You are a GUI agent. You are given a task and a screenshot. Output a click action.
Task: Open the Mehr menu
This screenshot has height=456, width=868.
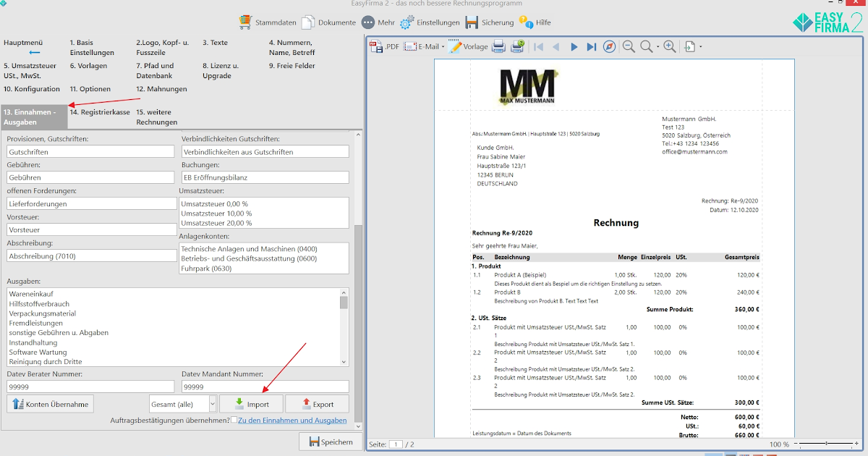(378, 22)
